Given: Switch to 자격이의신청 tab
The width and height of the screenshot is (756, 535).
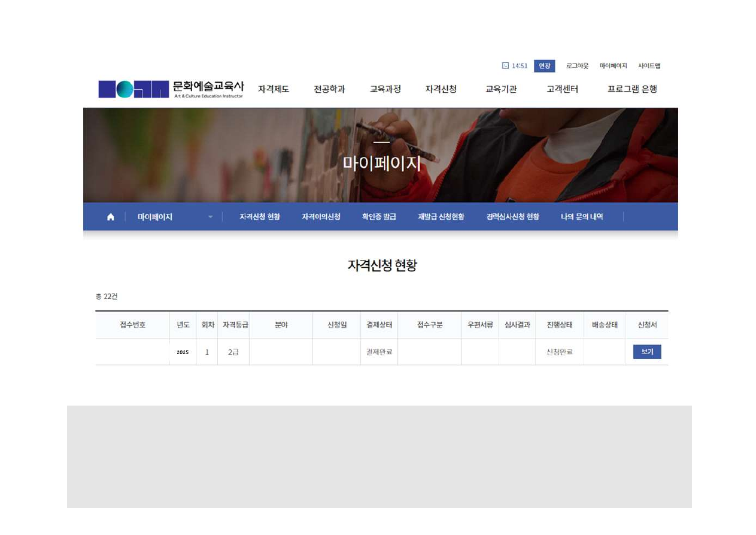Looking at the screenshot, I should (321, 217).
